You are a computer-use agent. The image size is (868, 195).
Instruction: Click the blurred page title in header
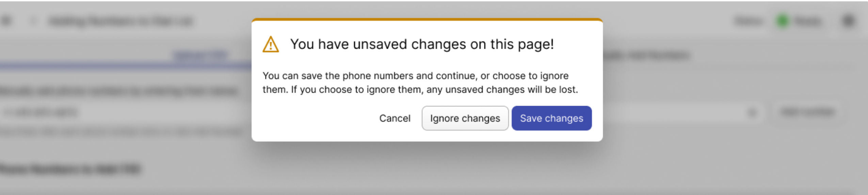click(x=121, y=21)
